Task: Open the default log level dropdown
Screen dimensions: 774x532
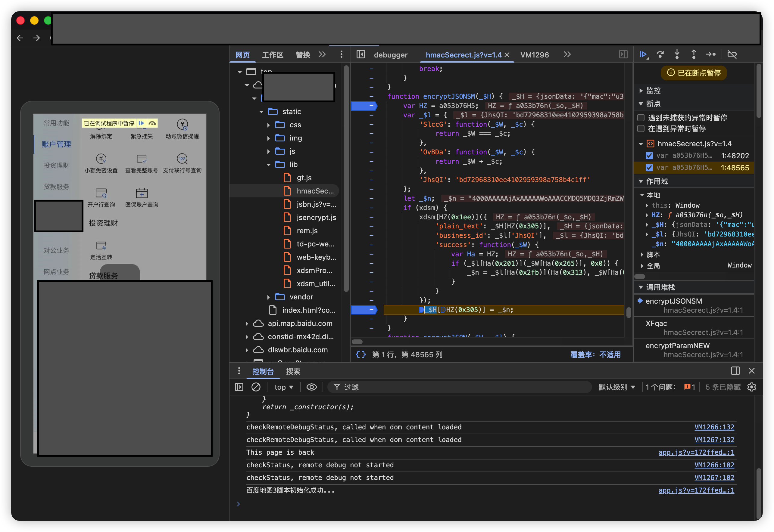Action: tap(616, 387)
